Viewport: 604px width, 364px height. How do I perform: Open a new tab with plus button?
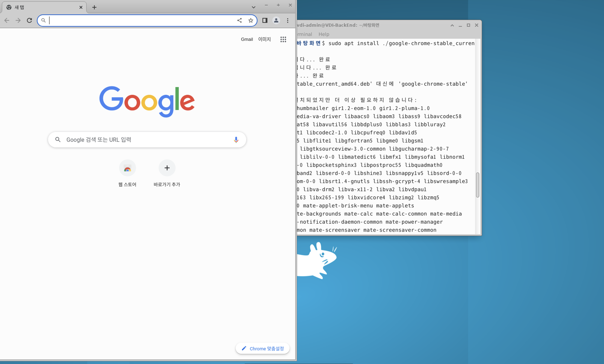pos(94,7)
